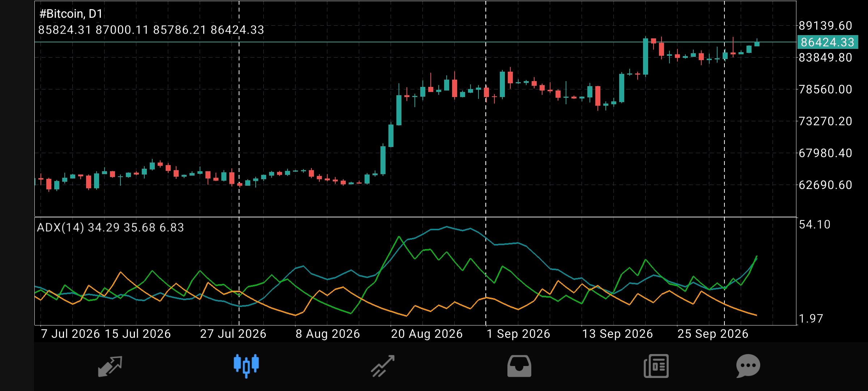Click the 54.10 ADX scale label
Viewport: 868px width, 391px height.
point(814,224)
